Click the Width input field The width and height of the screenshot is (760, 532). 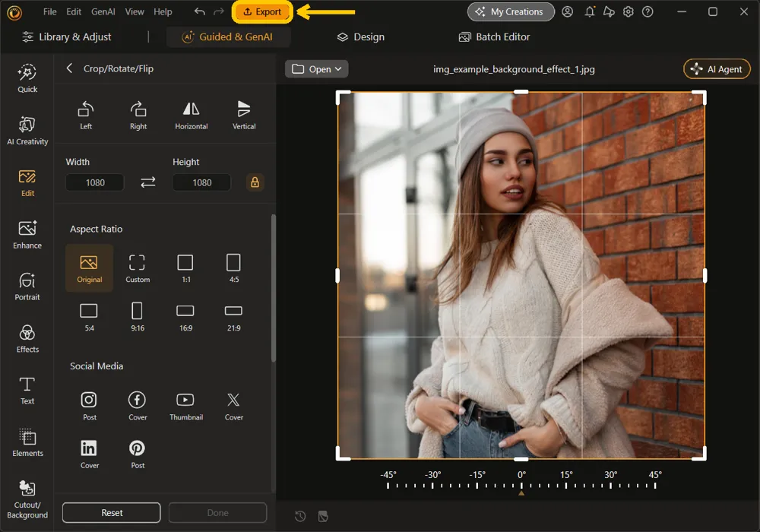click(x=95, y=182)
